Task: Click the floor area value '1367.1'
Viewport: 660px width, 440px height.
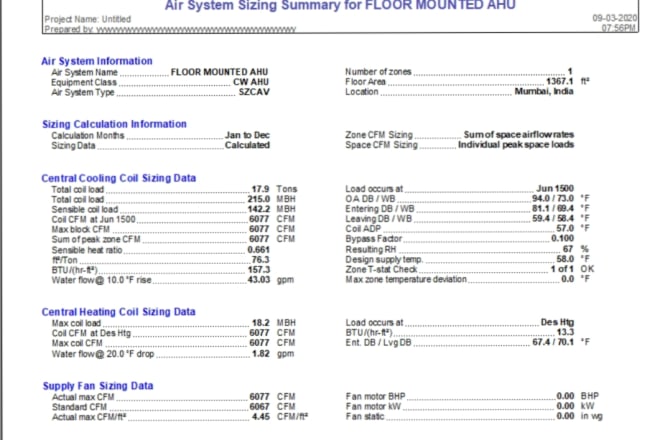Action: [559, 81]
